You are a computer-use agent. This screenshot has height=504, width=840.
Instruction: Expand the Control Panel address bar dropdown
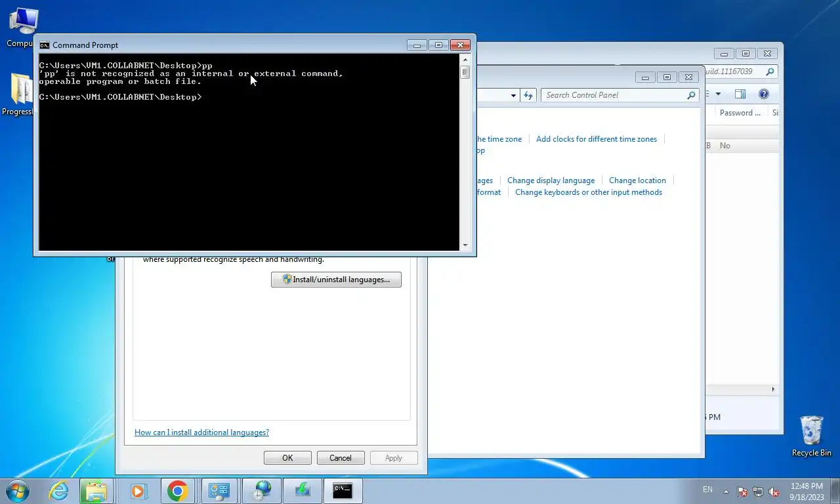513,95
